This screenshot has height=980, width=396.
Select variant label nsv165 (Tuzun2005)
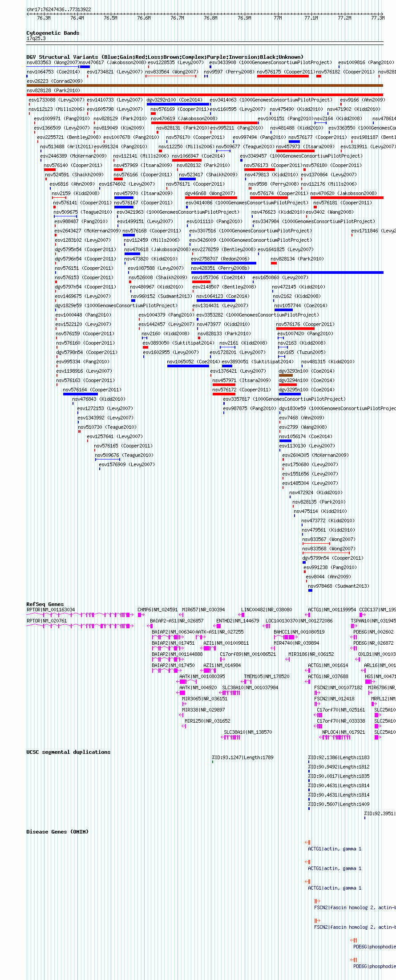302,352
